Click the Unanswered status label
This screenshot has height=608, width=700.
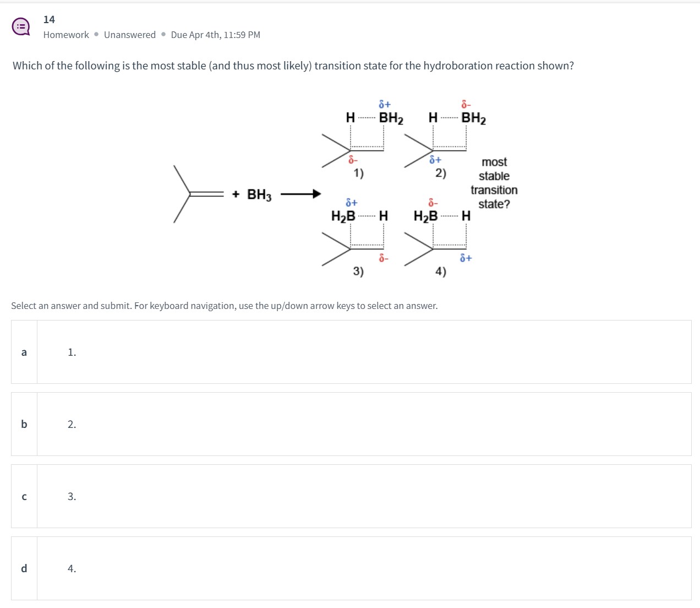[130, 34]
